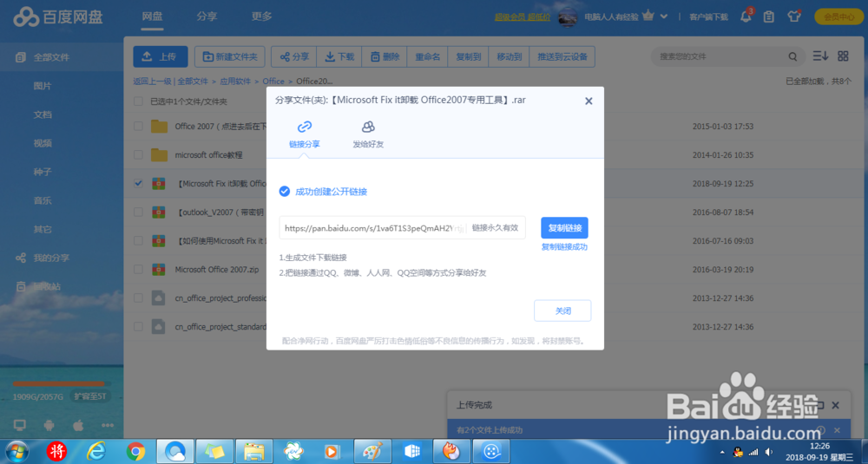
Task: Click 返回上一级 breadcrumb link
Action: point(152,82)
